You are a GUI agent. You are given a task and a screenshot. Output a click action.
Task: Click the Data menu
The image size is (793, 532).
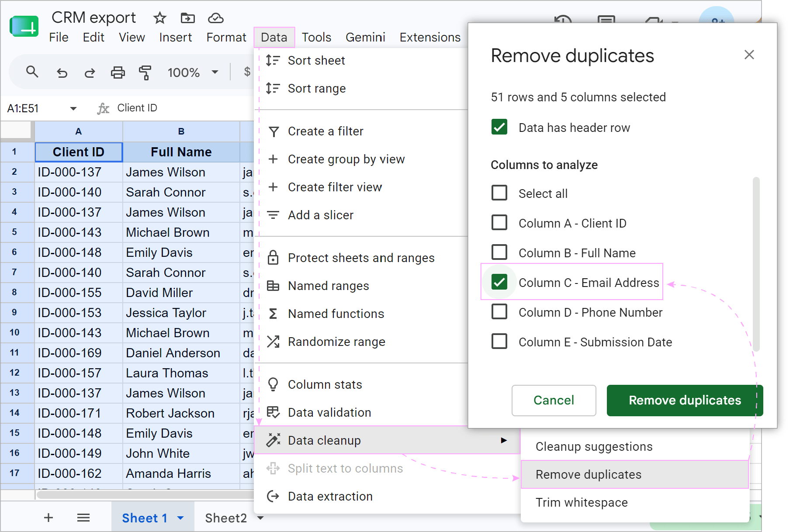[x=274, y=38]
